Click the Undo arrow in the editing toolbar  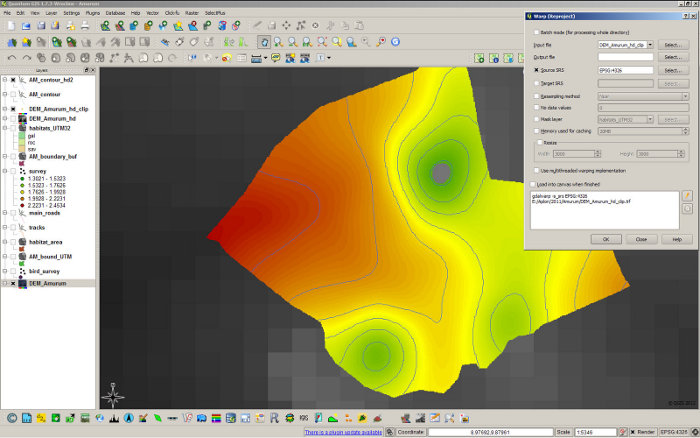coord(11,59)
